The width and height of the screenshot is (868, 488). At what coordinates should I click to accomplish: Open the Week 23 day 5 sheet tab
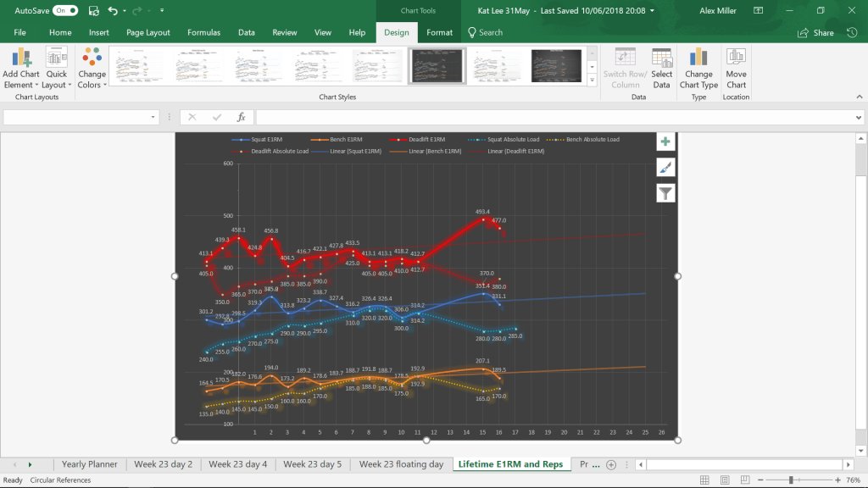(x=312, y=464)
